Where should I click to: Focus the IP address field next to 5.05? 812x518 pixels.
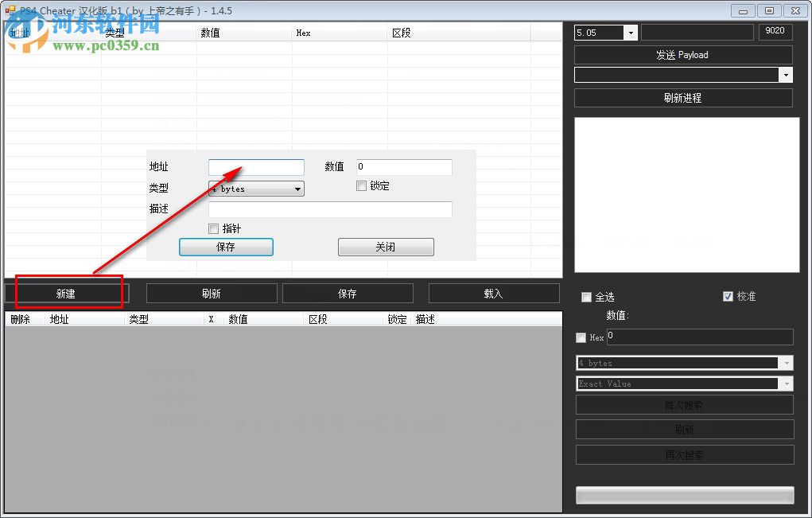(697, 32)
